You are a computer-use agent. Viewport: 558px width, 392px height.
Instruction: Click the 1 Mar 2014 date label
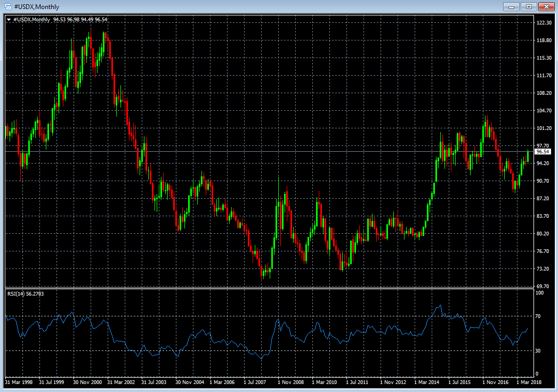(427, 382)
